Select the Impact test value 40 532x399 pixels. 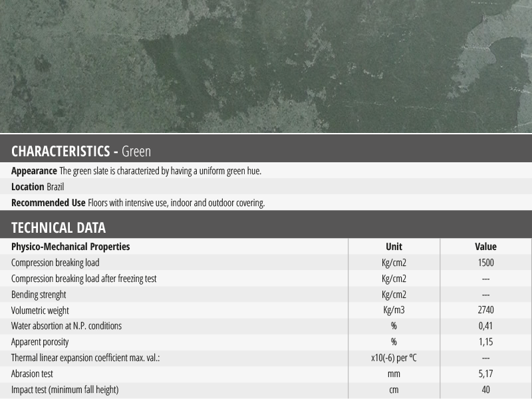pyautogui.click(x=485, y=390)
